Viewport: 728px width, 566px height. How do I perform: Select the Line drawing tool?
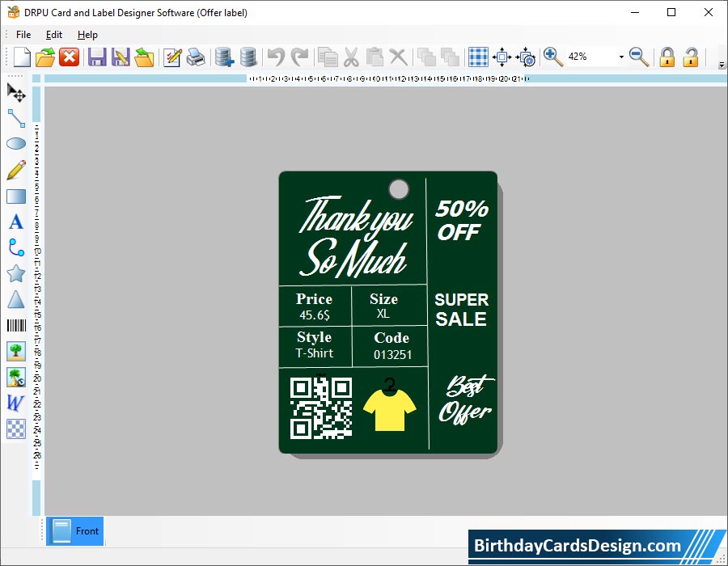pos(16,118)
